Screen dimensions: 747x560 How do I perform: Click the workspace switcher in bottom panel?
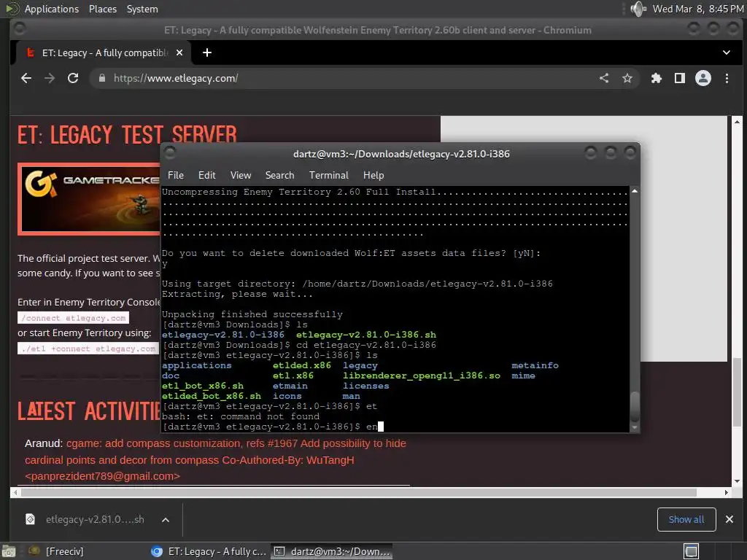[692, 551]
